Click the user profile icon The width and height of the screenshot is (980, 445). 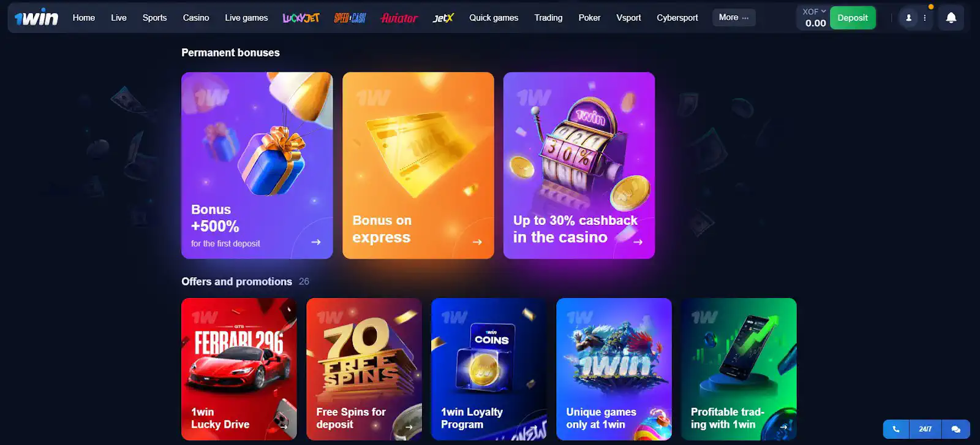click(x=908, y=18)
